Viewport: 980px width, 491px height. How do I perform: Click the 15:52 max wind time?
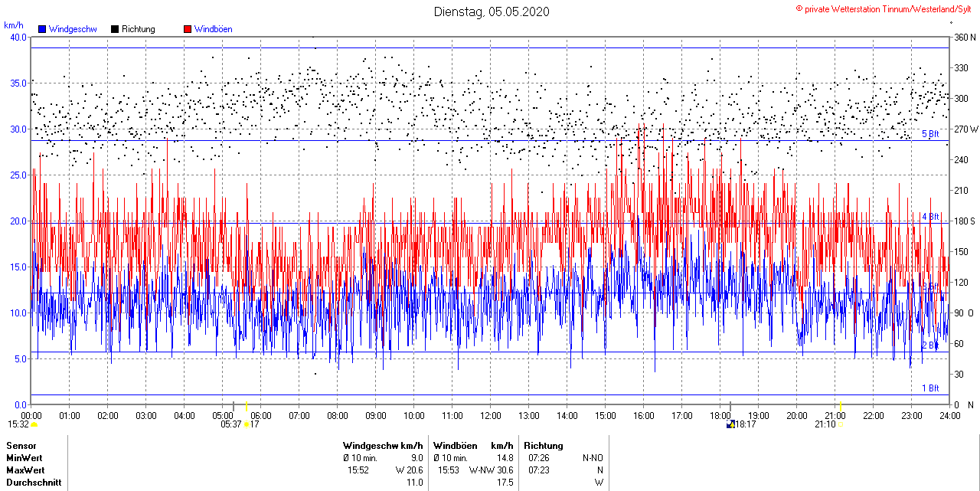pyautogui.click(x=358, y=470)
